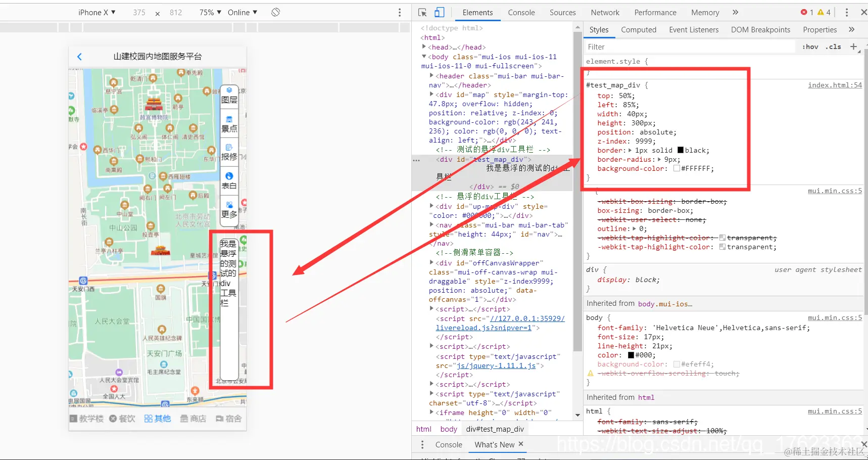Click the device height field showing 812
Screen dimensions: 868x460
176,12
